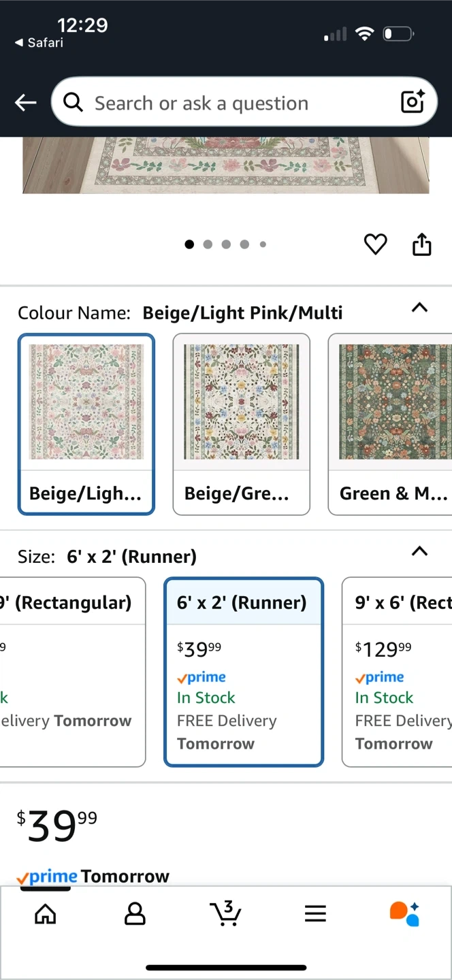Choose the Beige/Green colour option
This screenshot has height=980, width=452.
click(x=241, y=423)
